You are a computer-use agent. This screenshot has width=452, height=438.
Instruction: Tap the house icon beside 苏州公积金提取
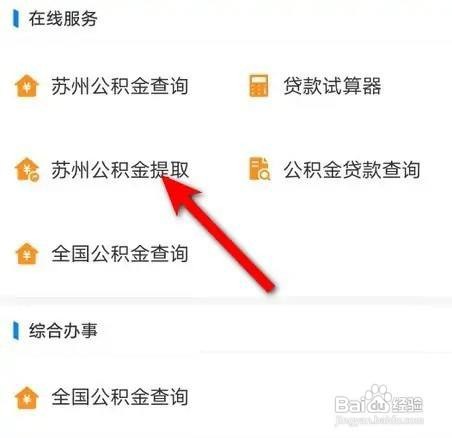tap(27, 169)
